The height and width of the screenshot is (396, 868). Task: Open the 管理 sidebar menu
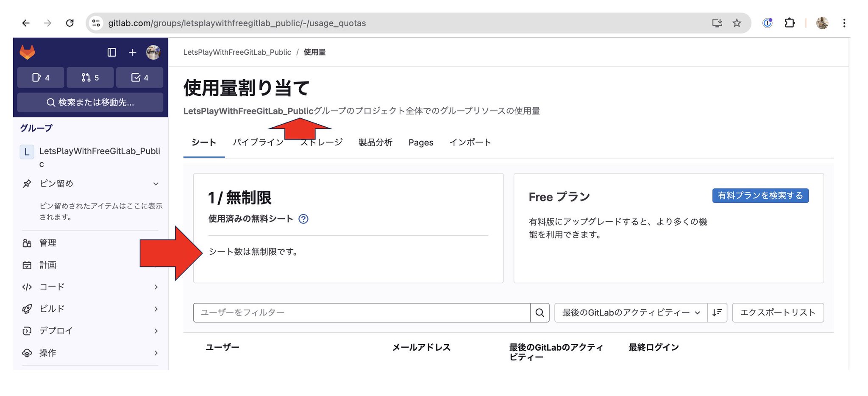[90, 243]
